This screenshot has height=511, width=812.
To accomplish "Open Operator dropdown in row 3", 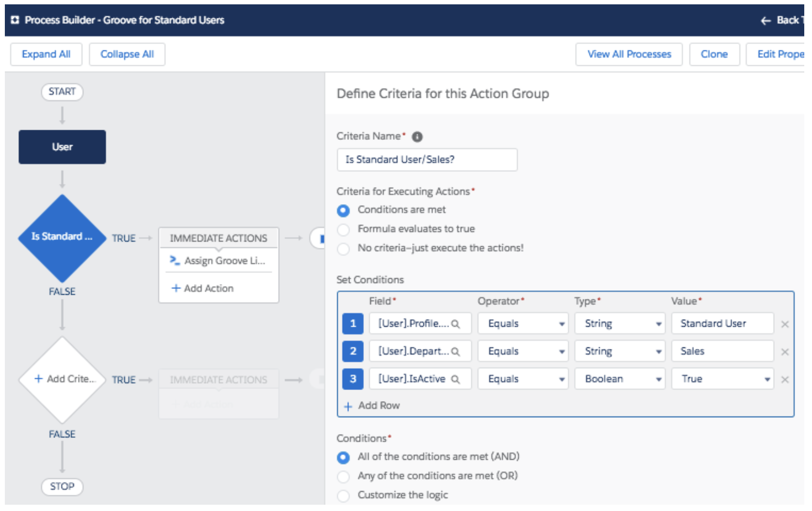I will pyautogui.click(x=523, y=378).
